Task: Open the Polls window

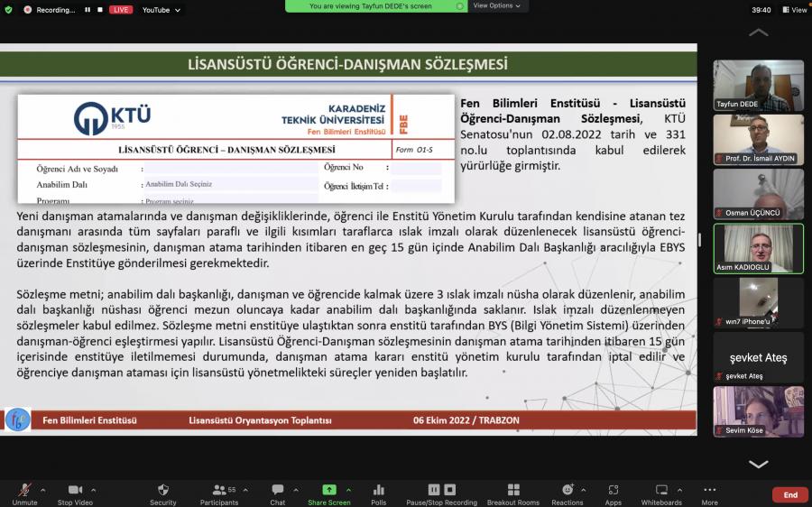Action: (x=379, y=494)
